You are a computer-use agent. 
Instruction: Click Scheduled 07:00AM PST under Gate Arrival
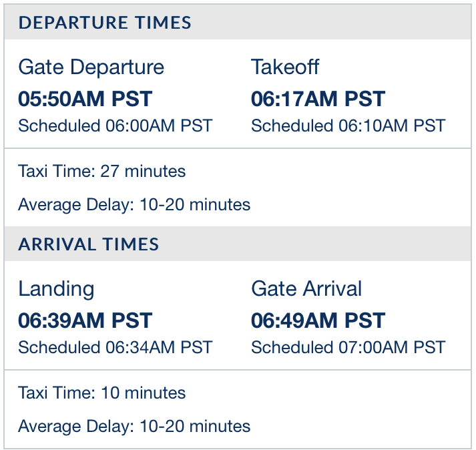tap(348, 347)
